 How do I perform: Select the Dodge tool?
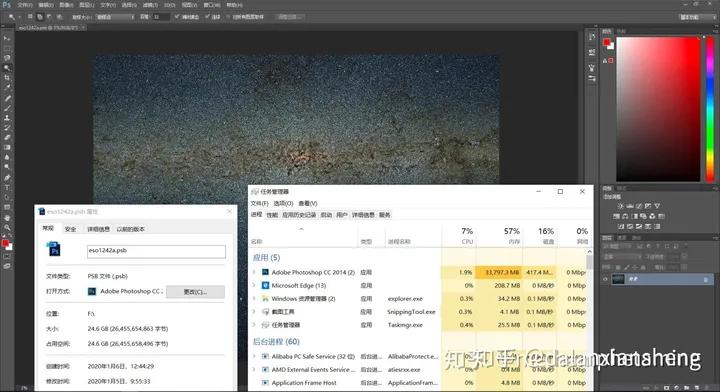(6, 167)
